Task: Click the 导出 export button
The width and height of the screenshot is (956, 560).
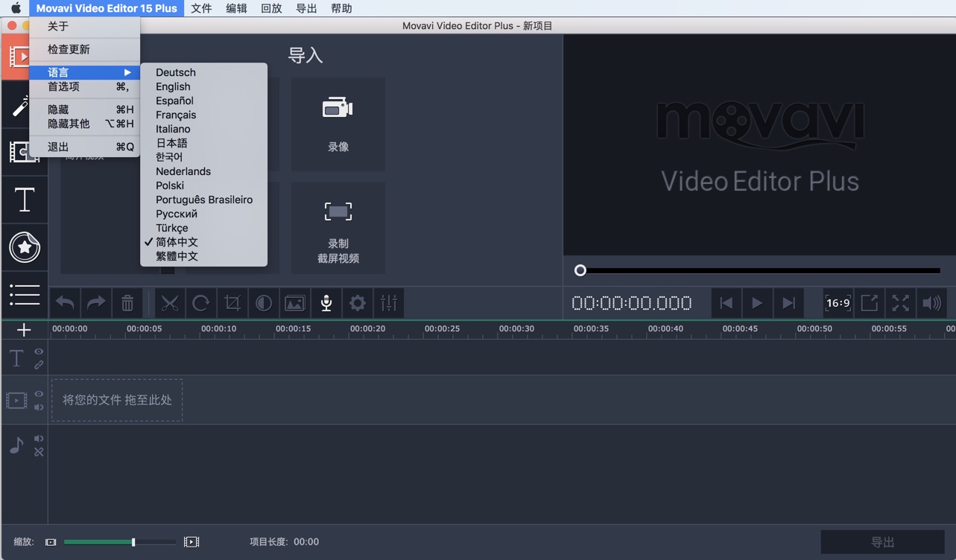Action: pyautogui.click(x=883, y=541)
